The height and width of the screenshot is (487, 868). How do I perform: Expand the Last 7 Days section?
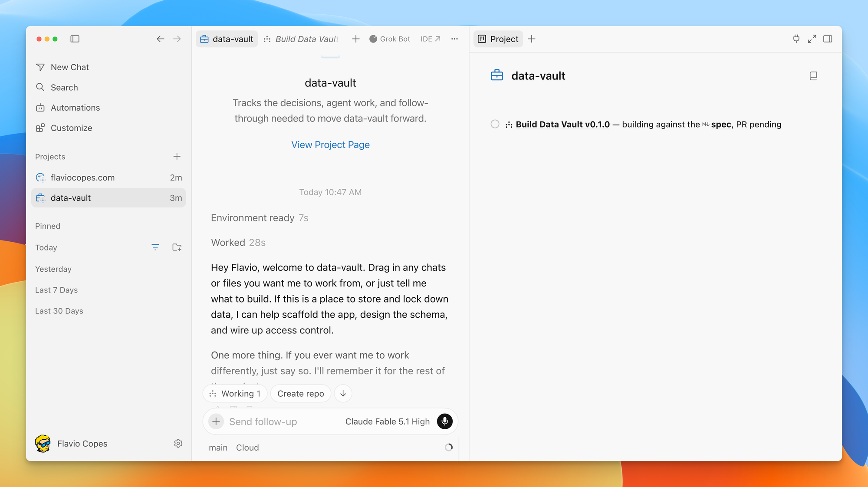click(x=56, y=290)
